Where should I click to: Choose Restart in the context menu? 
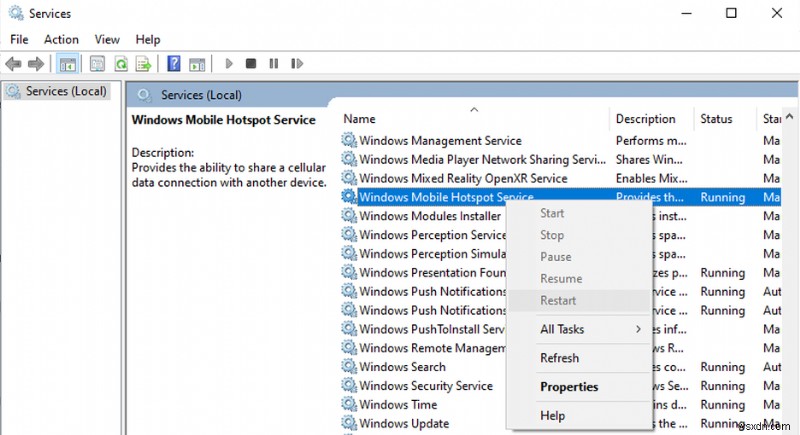pos(580,301)
